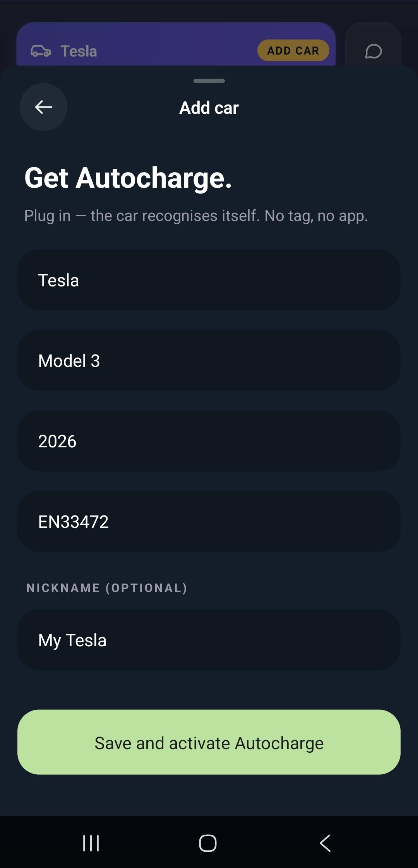Tap the Android home button
This screenshot has height=868, width=418.
click(x=208, y=843)
